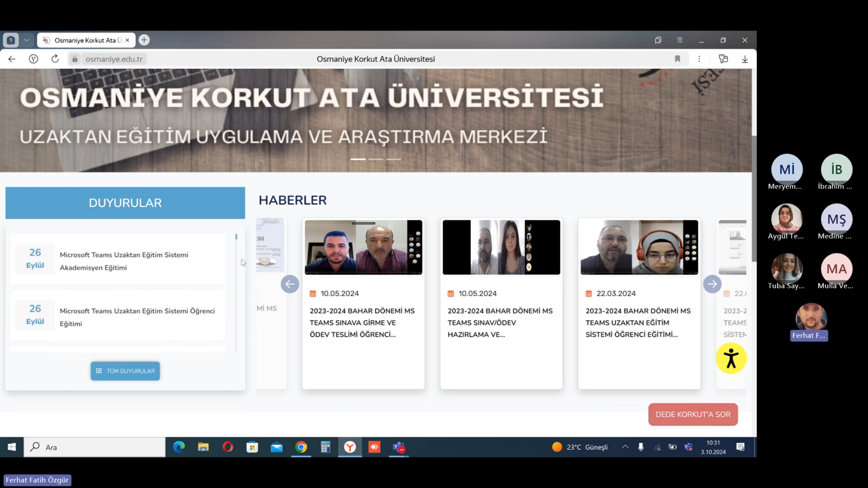Select the first banner slide indicator
This screenshot has width=868, height=488.
(x=358, y=159)
